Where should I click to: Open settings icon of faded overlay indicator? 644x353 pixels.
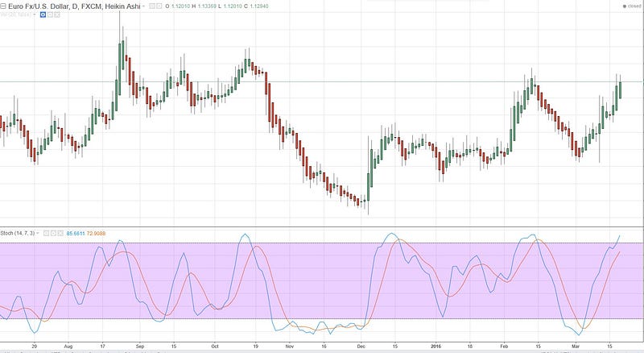(50, 15)
